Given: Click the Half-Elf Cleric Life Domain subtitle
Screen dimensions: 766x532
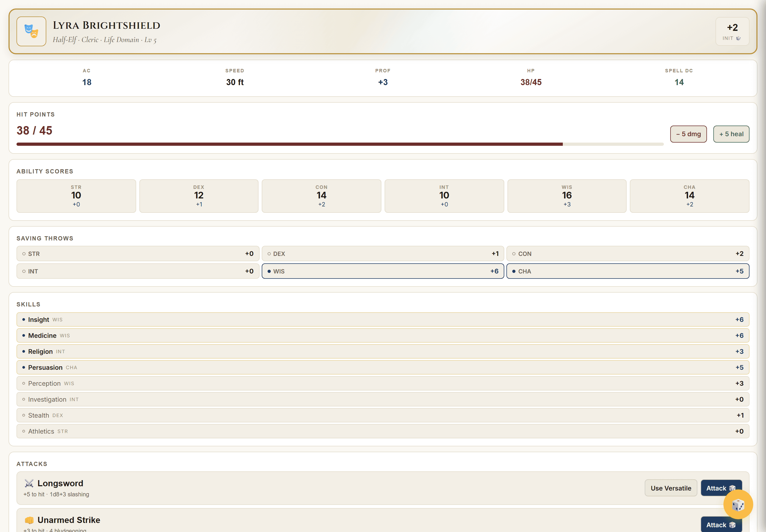Looking at the screenshot, I should [105, 40].
